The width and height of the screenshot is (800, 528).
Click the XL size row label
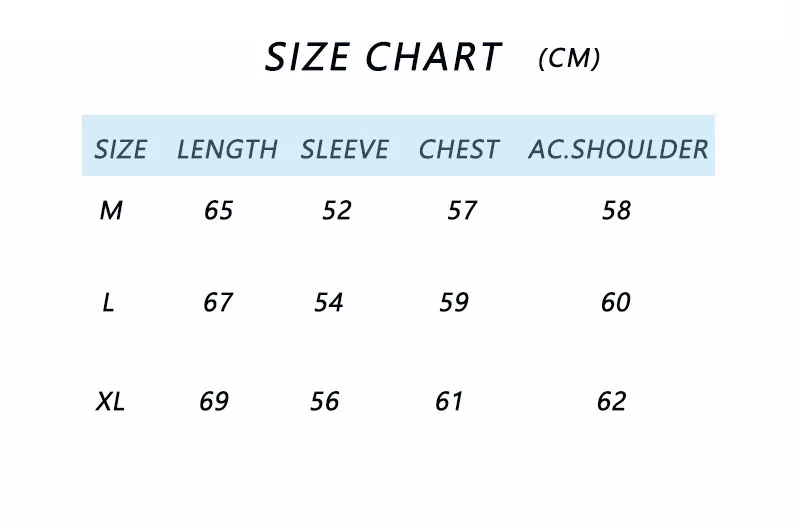[x=110, y=401]
